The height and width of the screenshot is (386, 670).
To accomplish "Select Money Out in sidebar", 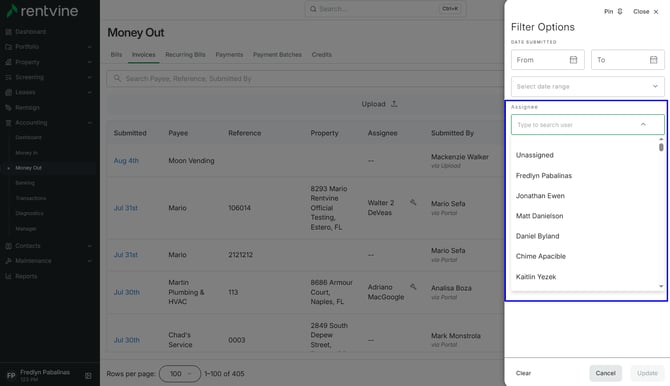I will [28, 168].
